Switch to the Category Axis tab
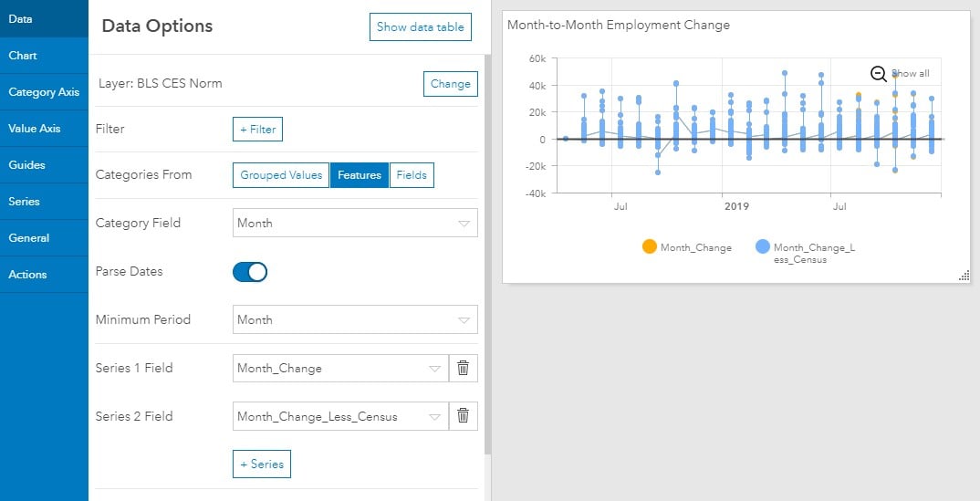Image resolution: width=980 pixels, height=501 pixels. tap(44, 92)
